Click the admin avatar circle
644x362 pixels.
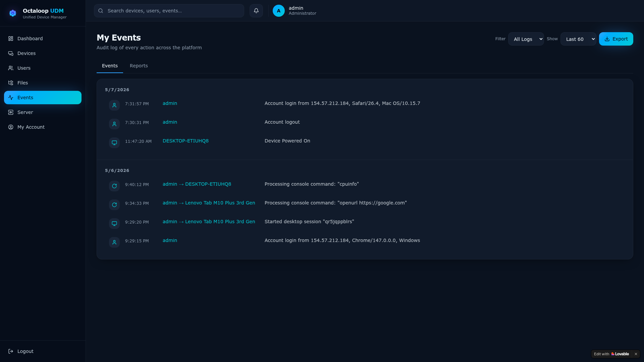click(278, 11)
